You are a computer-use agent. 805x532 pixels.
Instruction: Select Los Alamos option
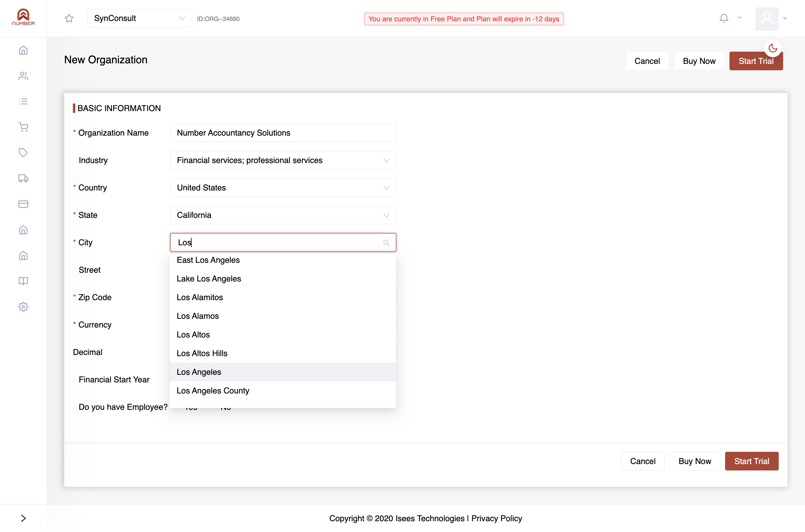point(283,316)
